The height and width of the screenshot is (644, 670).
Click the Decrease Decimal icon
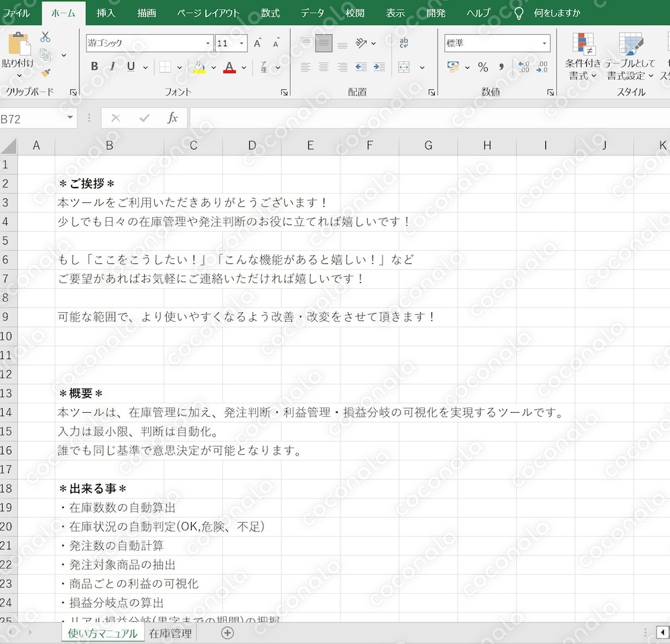[542, 67]
